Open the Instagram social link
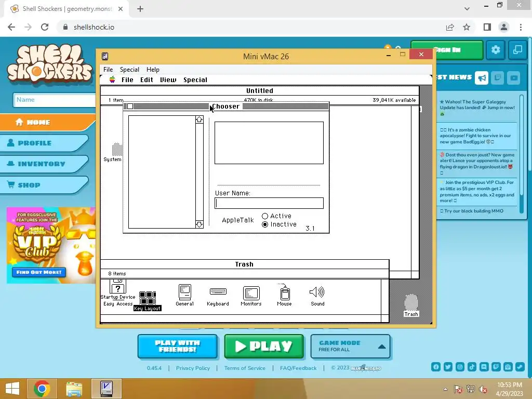Viewport: 532px width, 399px height. pos(460,367)
